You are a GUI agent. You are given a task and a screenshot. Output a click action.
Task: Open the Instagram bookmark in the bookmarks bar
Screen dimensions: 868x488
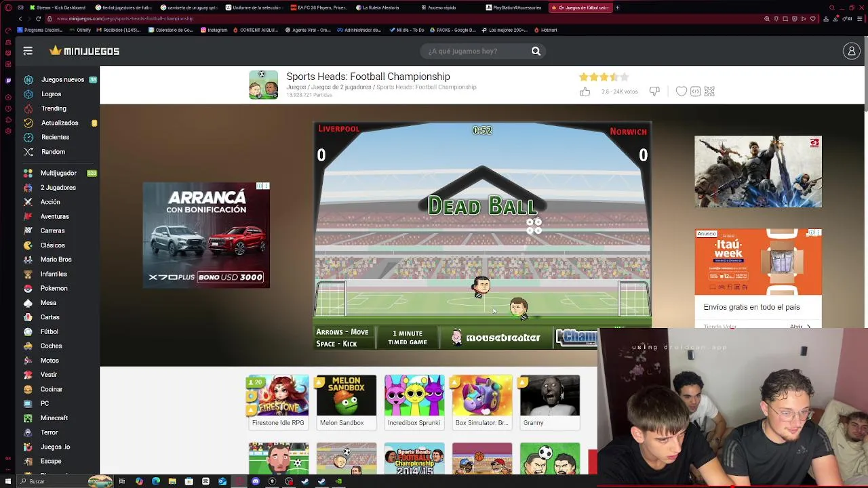213,30
